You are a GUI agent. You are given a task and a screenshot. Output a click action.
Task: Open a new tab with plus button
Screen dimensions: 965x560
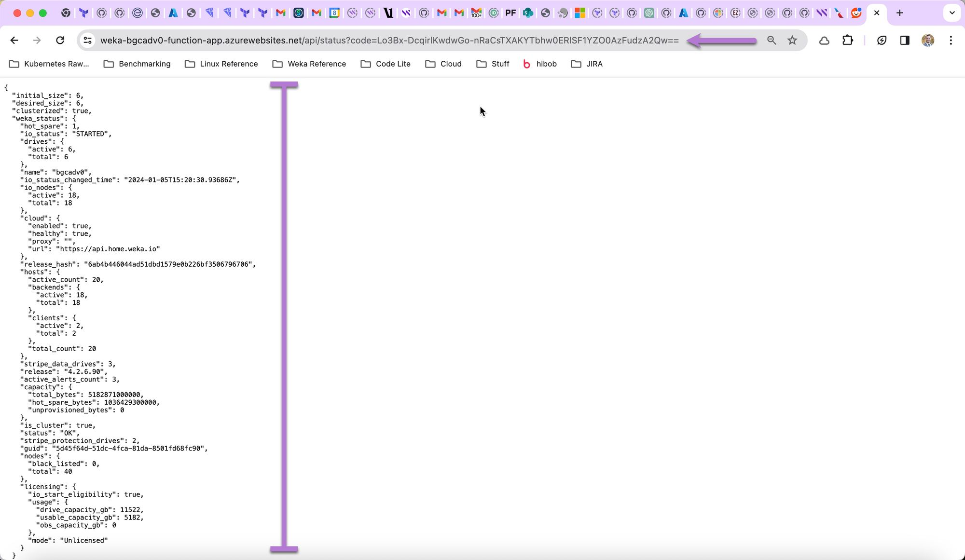coord(899,13)
